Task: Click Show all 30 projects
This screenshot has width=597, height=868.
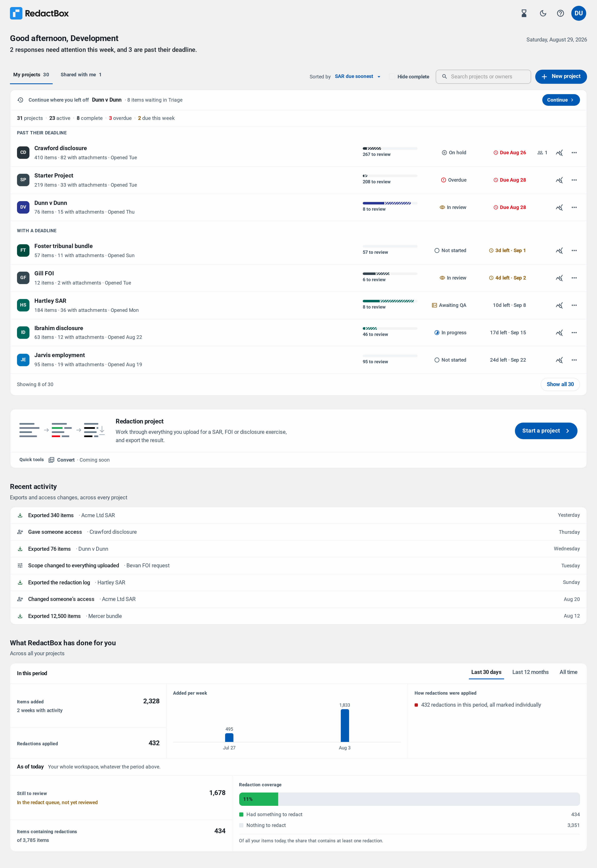Action: point(560,384)
